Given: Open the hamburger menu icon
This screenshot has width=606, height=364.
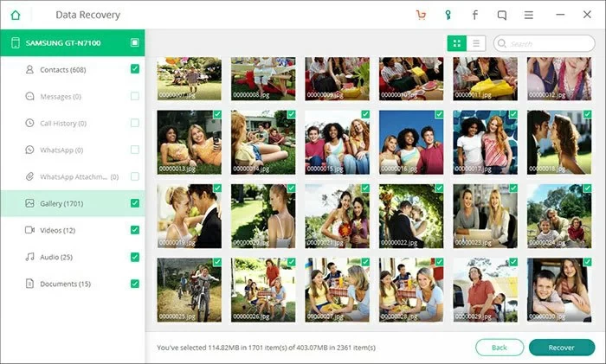Looking at the screenshot, I should point(529,15).
